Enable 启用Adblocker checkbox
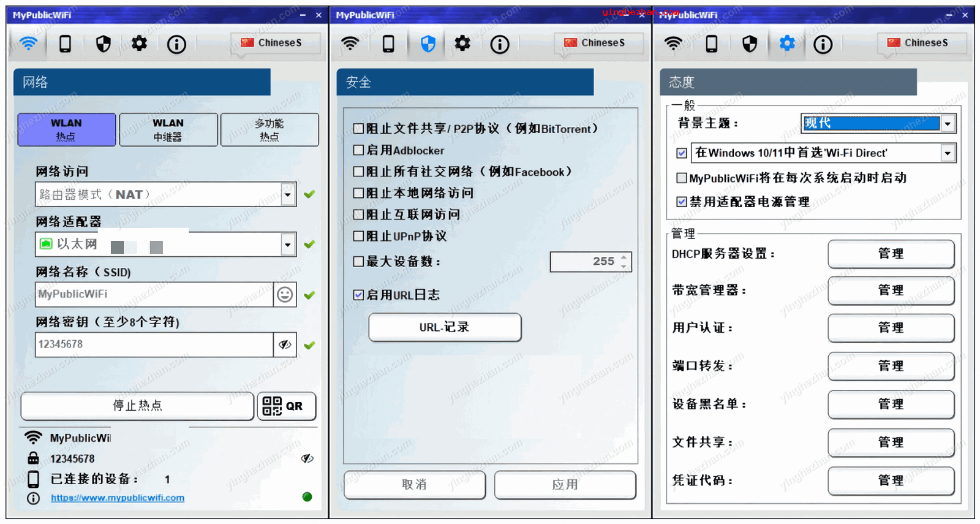The image size is (980, 524). click(x=359, y=150)
